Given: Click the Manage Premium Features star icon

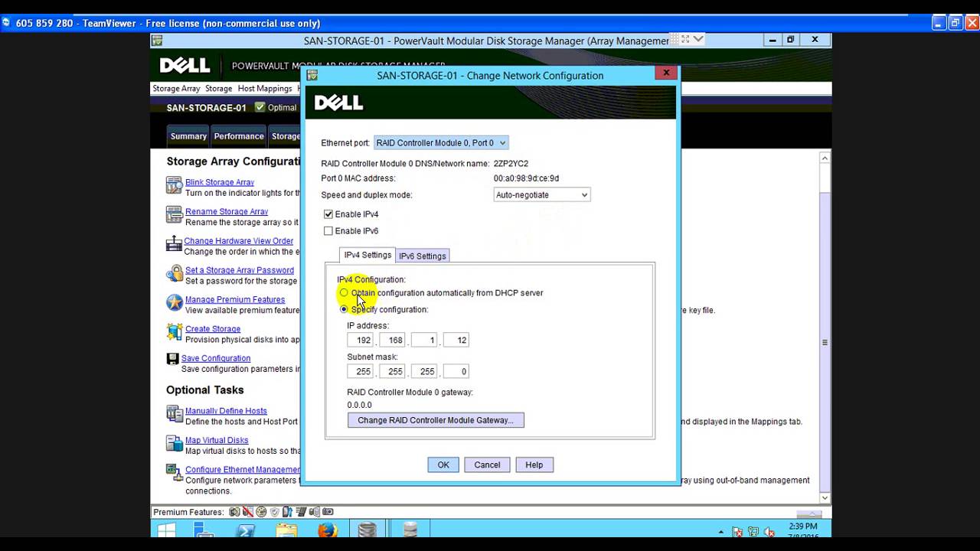Looking at the screenshot, I should [x=174, y=303].
